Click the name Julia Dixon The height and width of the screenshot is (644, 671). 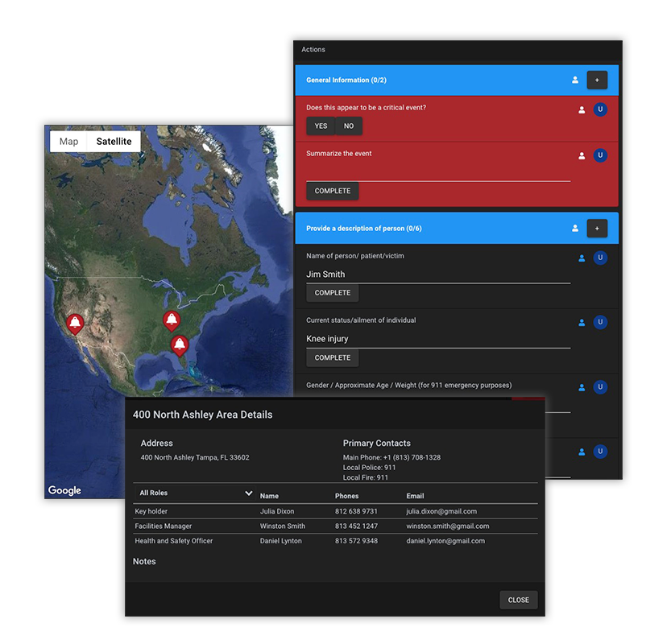pyautogui.click(x=277, y=511)
